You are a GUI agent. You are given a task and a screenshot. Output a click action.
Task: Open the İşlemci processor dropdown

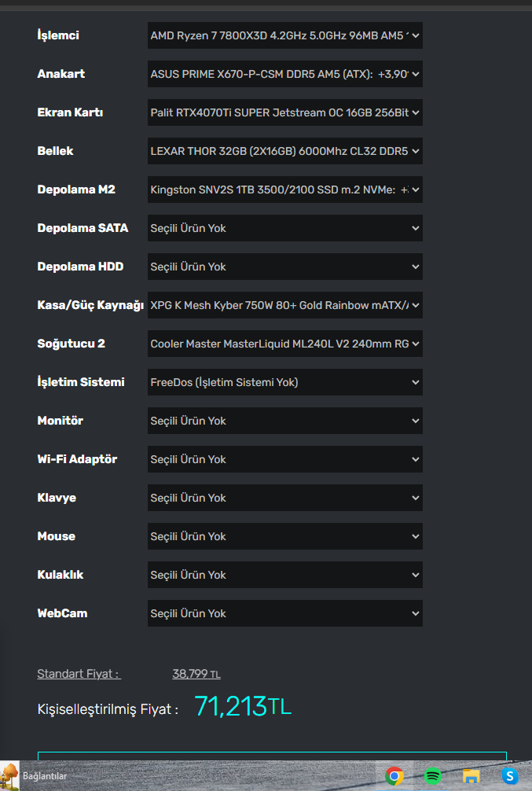point(285,35)
